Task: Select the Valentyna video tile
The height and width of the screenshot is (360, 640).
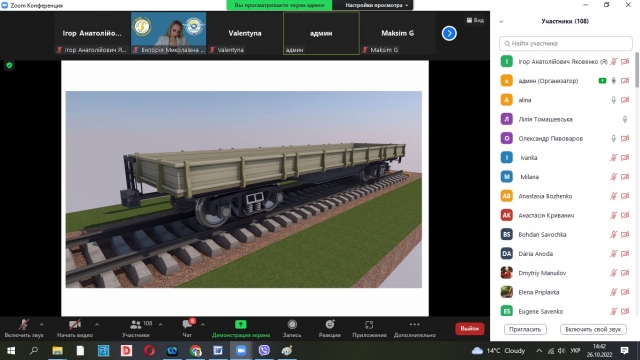Action: (x=244, y=33)
